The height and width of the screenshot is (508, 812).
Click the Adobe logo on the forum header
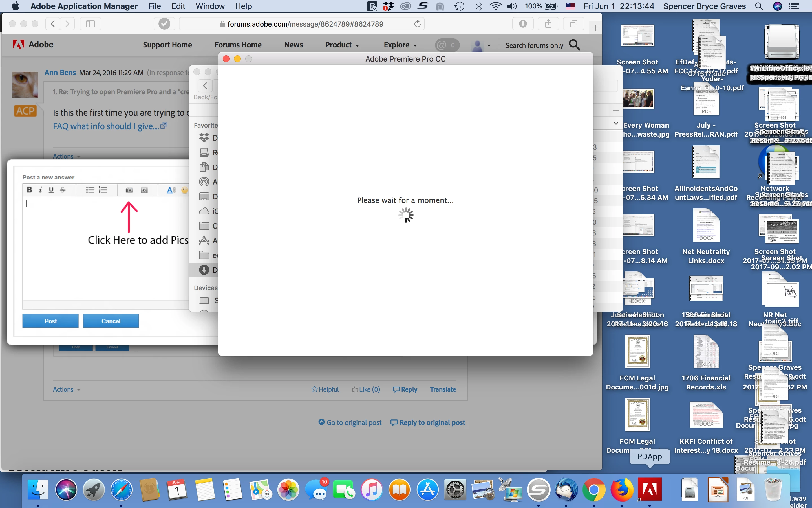(33, 44)
